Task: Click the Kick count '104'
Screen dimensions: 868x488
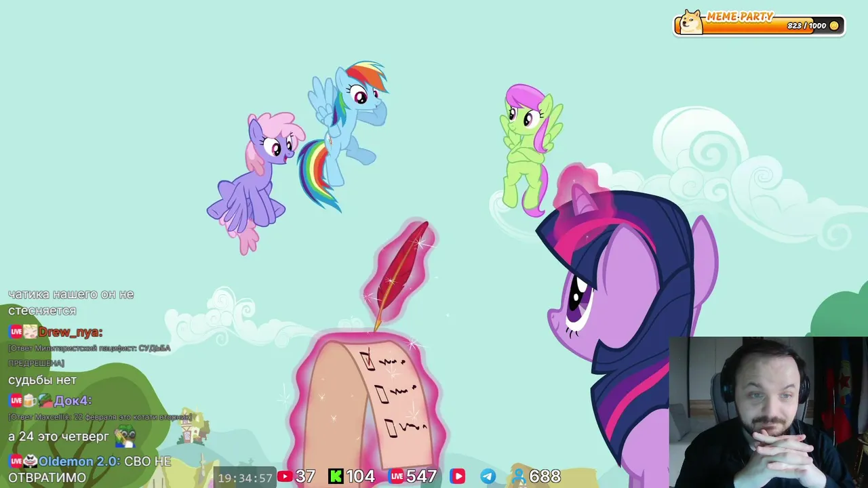Action: pos(361,476)
